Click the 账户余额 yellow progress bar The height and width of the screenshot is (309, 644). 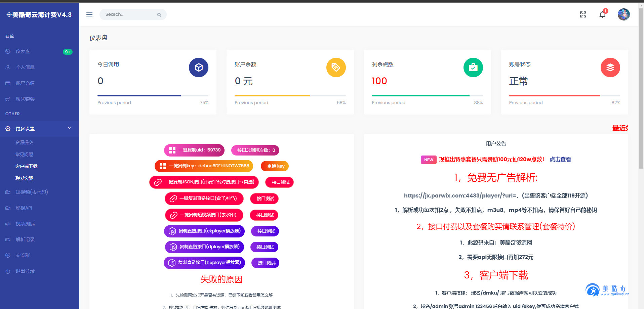290,96
